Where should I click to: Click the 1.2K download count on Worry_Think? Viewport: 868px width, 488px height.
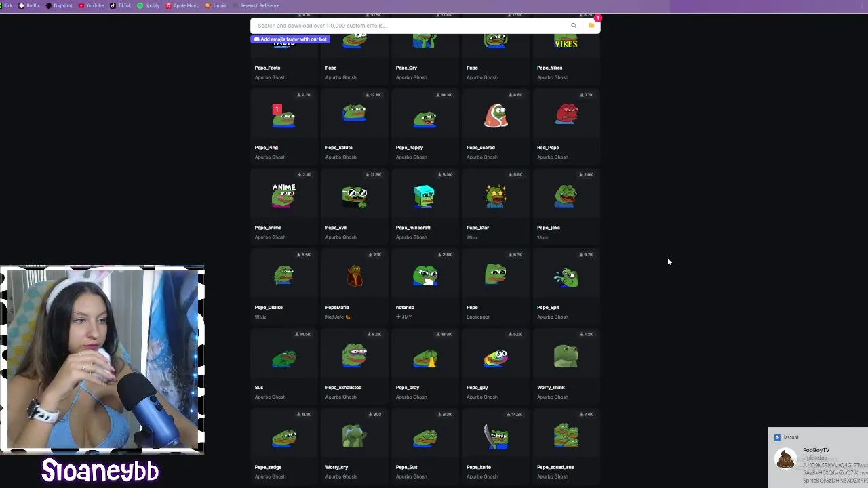587,334
